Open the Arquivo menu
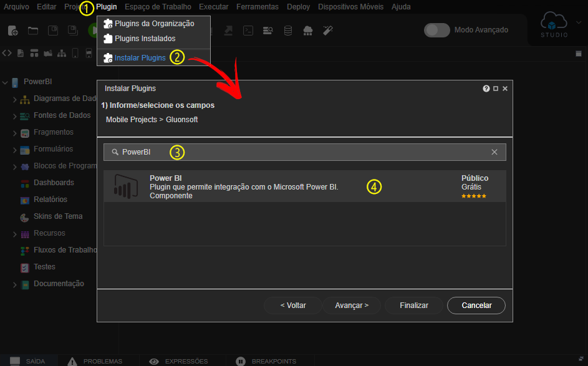588x366 pixels. [x=16, y=7]
